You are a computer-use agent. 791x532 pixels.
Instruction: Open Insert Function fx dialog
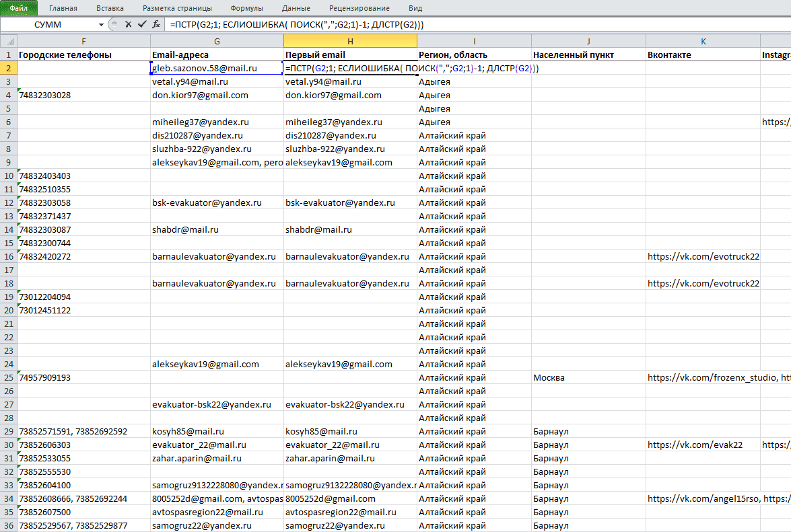coord(156,24)
